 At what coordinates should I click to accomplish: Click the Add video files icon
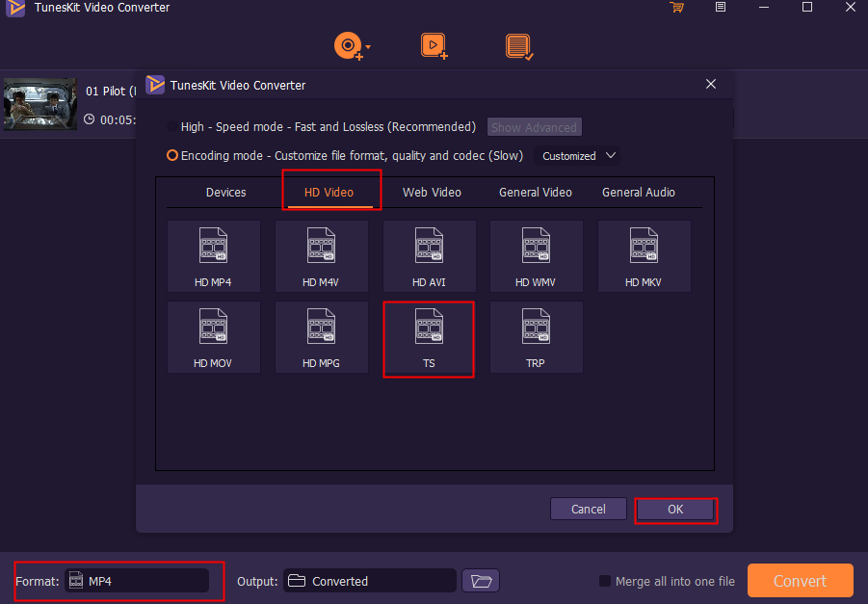point(434,46)
